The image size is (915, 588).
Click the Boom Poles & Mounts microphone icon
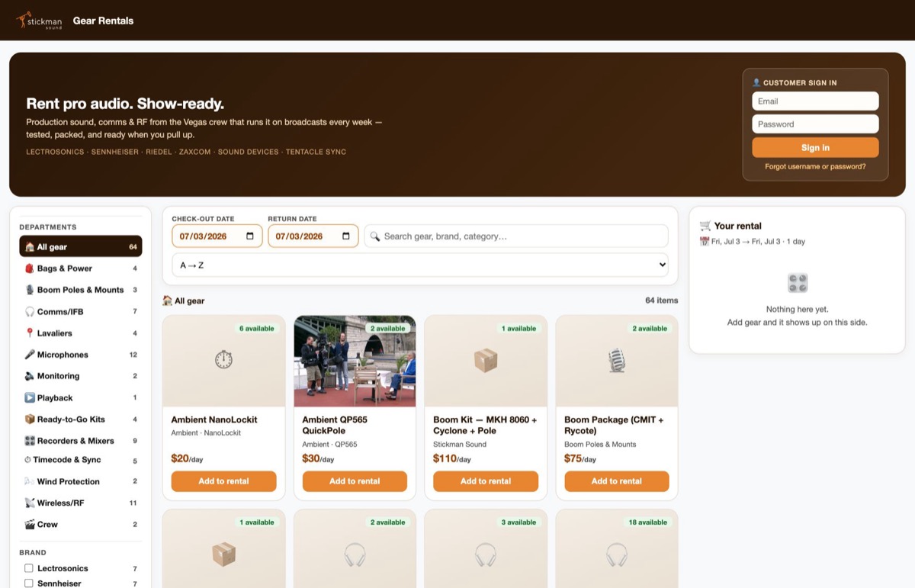(30, 290)
